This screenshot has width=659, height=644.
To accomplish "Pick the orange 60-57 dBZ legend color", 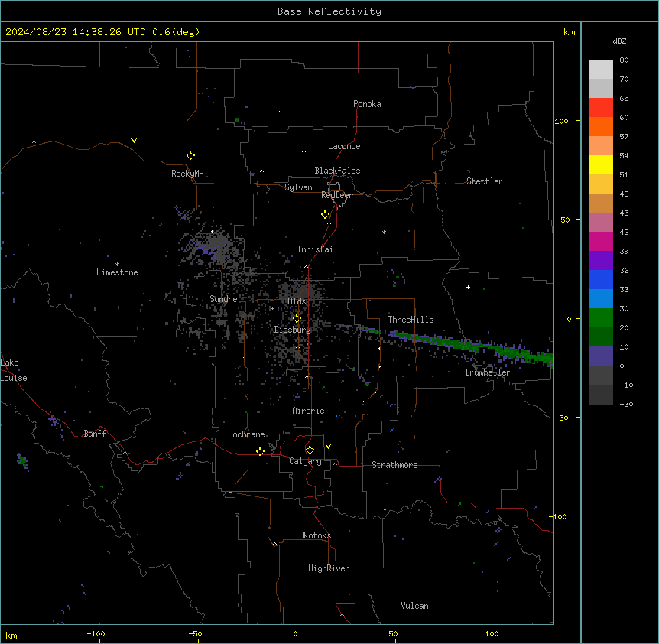I will click(x=601, y=126).
